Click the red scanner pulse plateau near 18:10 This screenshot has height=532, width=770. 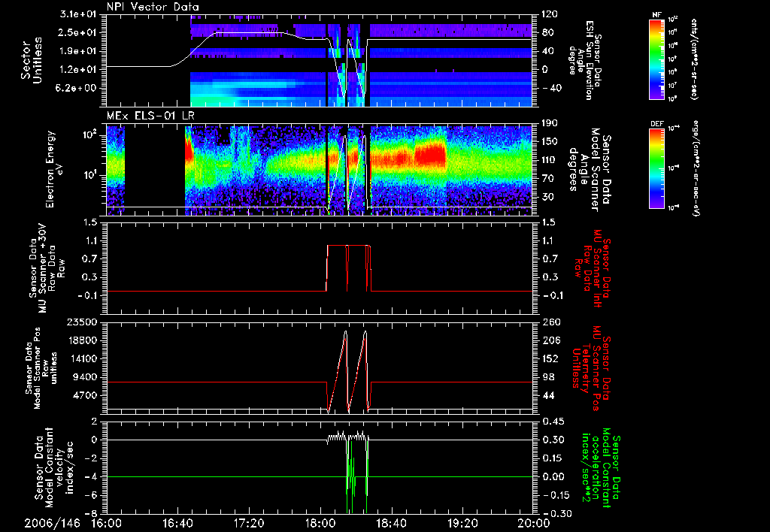click(x=337, y=246)
